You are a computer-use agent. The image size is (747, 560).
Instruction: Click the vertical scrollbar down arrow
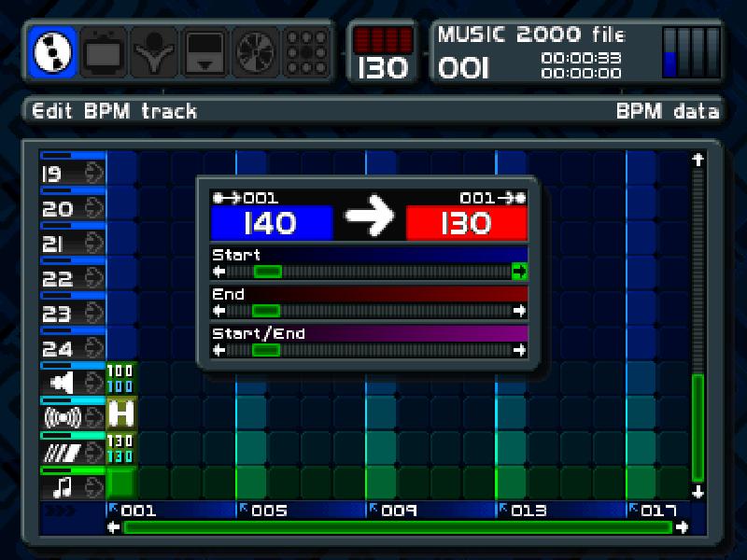pos(698,492)
